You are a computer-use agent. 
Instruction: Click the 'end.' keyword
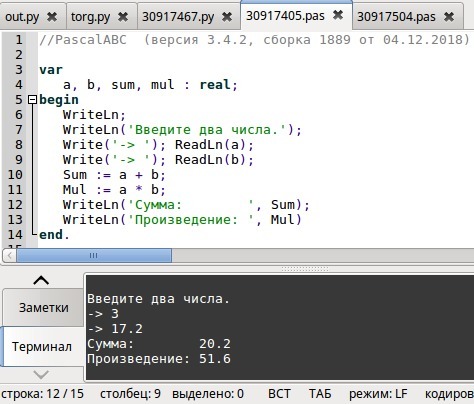(x=54, y=235)
